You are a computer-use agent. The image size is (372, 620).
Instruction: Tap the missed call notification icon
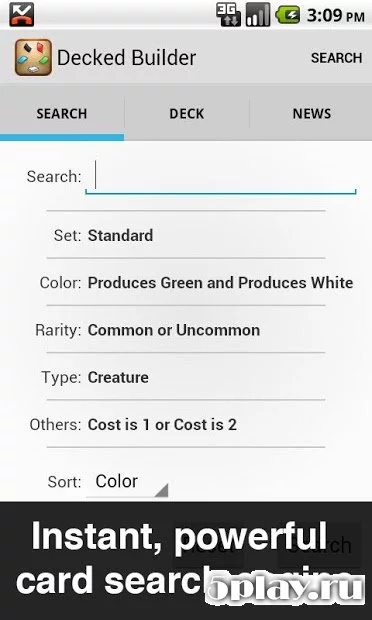(x=22, y=14)
